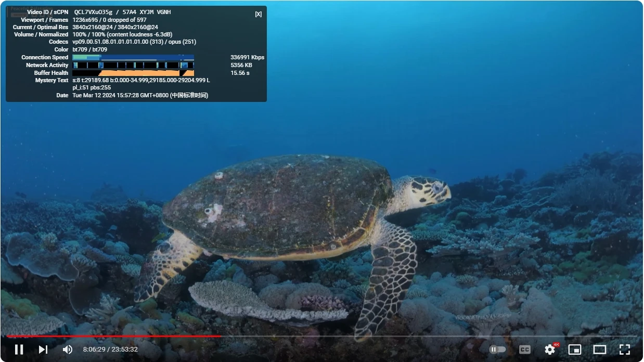The width and height of the screenshot is (644, 362).
Task: Pause the video playback
Action: click(19, 350)
